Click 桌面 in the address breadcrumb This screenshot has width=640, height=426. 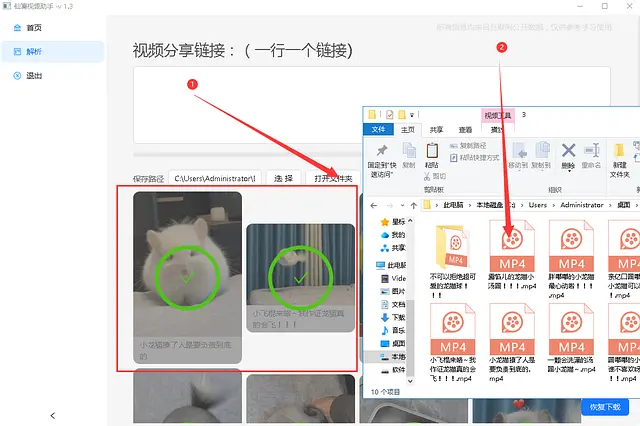[x=623, y=205]
